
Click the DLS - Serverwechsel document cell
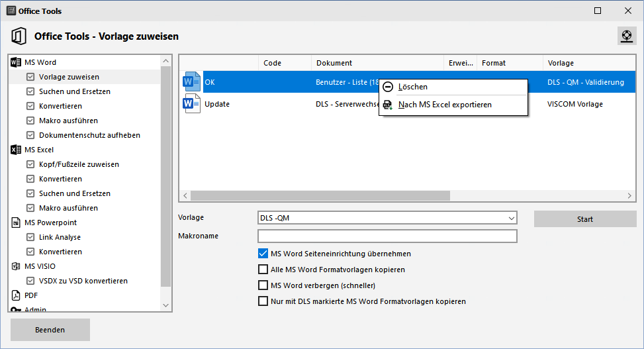pyautogui.click(x=347, y=104)
